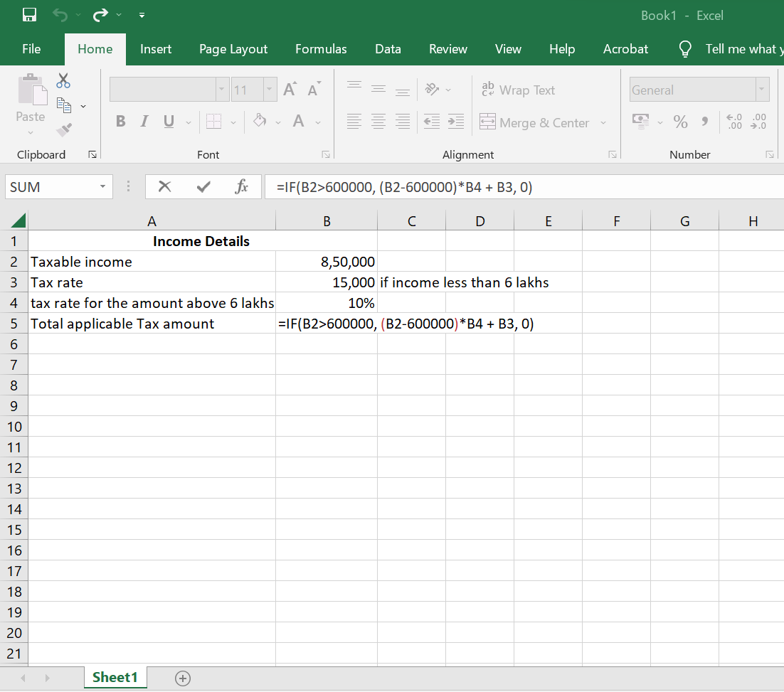Toggle Bold formatting
The height and width of the screenshot is (692, 784).
(121, 122)
